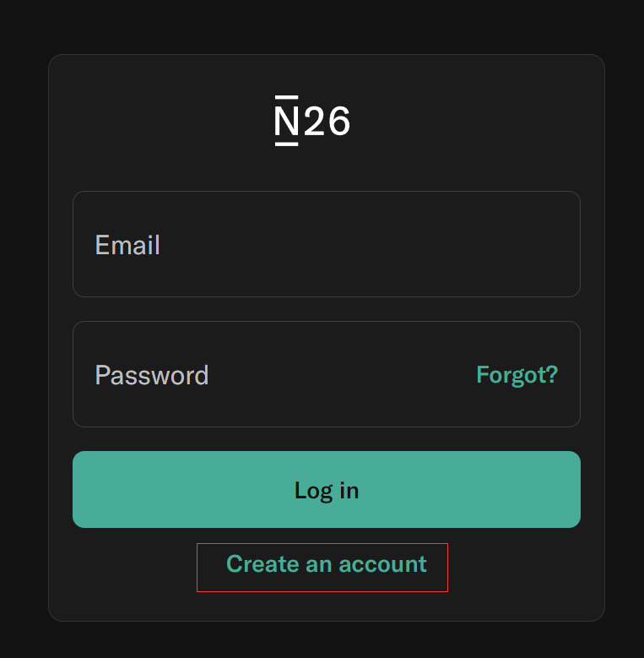Follow the green Forgot? text link

(x=517, y=374)
